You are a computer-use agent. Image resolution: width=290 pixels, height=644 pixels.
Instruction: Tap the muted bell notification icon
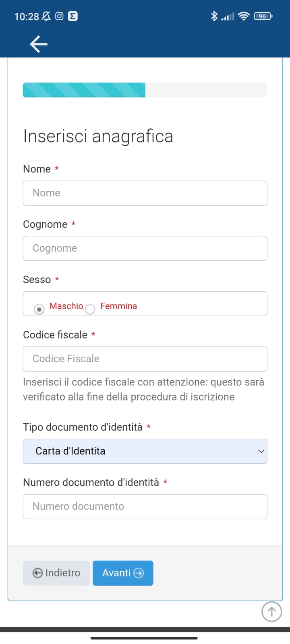click(x=46, y=16)
